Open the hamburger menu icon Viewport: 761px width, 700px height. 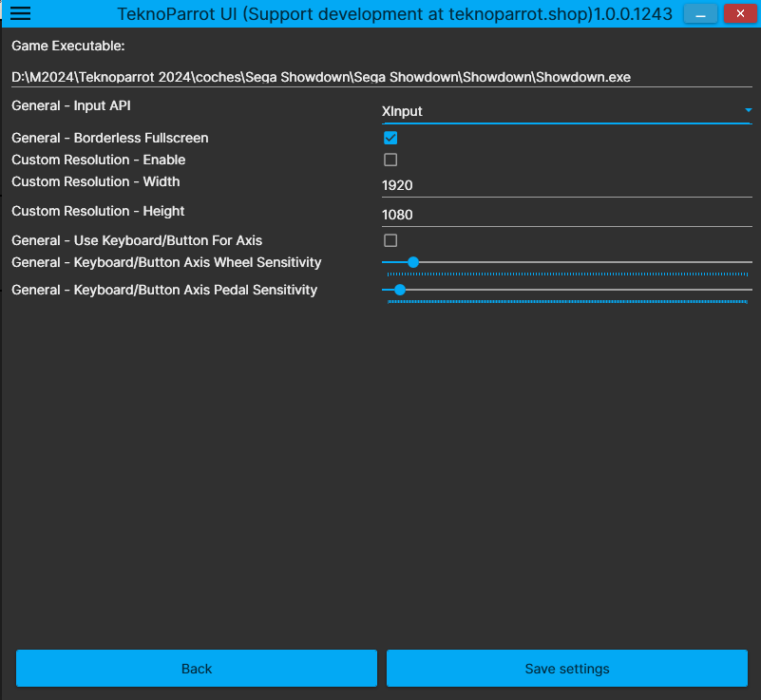(x=20, y=13)
